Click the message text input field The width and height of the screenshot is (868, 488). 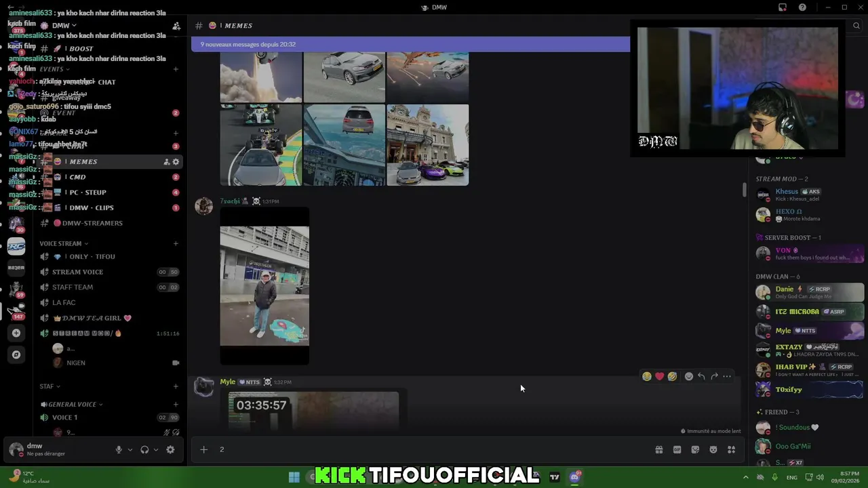(x=434, y=449)
